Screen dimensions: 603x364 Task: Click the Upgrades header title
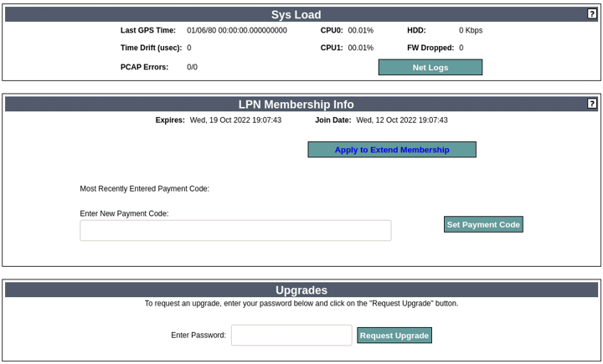point(301,290)
